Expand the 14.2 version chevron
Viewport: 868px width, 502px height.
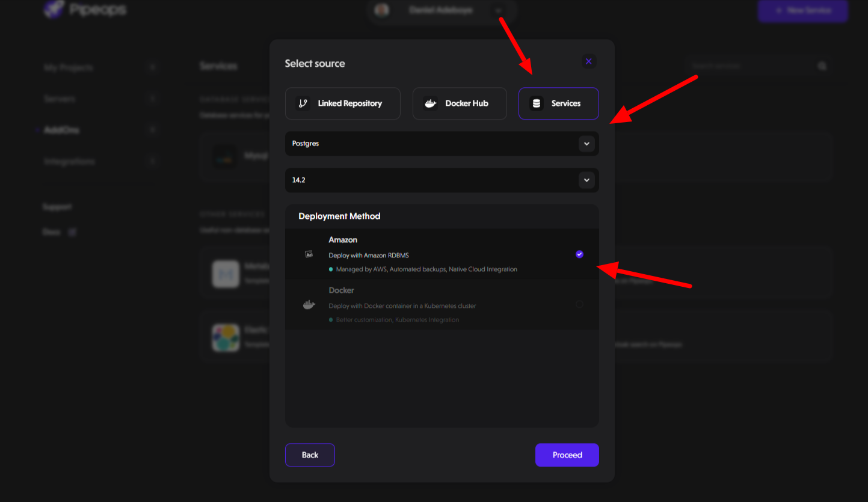[x=586, y=180]
